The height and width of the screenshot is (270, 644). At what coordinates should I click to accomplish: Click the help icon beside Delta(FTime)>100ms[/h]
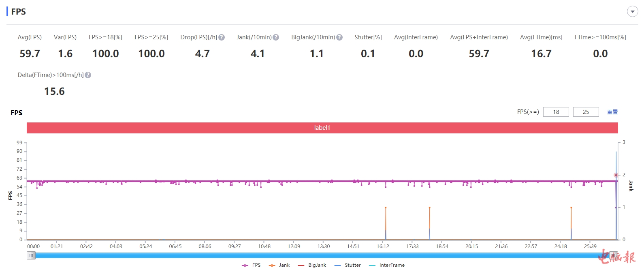pyautogui.click(x=88, y=75)
